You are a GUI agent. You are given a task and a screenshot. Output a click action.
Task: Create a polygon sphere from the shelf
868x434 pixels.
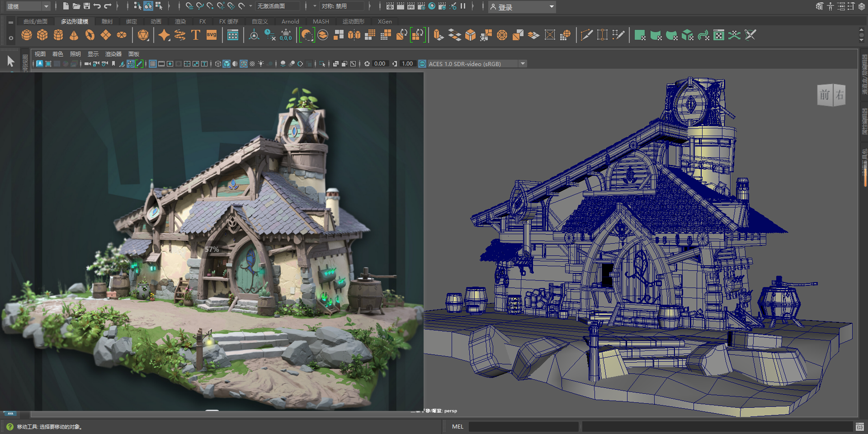27,35
